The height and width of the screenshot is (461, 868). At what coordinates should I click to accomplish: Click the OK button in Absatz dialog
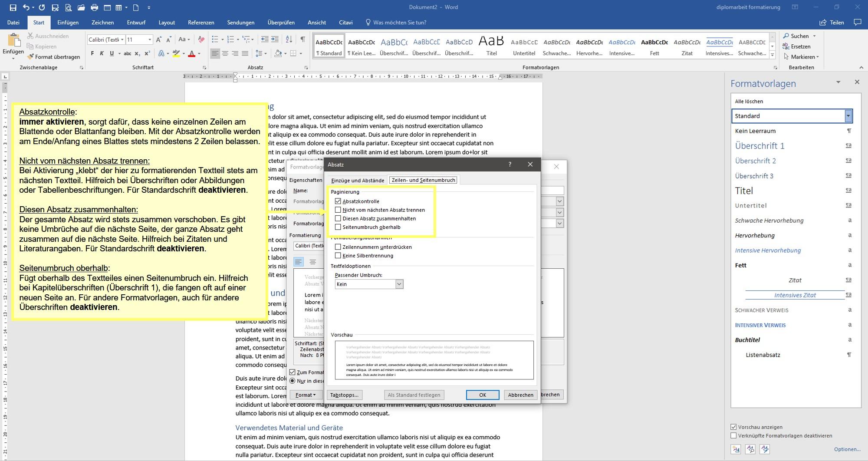pos(482,395)
